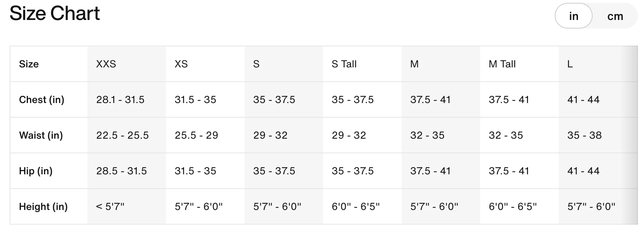The width and height of the screenshot is (644, 231).
Task: Click the XXS chest value 28.1 - 31.5
Action: point(120,100)
